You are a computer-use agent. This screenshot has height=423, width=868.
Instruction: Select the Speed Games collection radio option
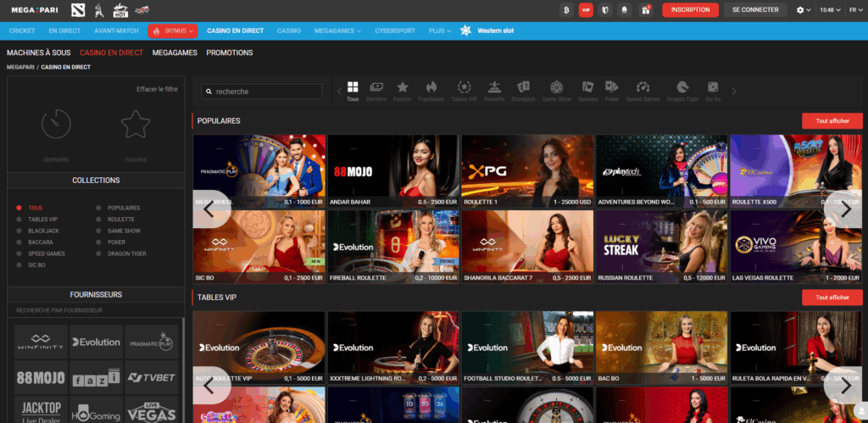click(19, 253)
